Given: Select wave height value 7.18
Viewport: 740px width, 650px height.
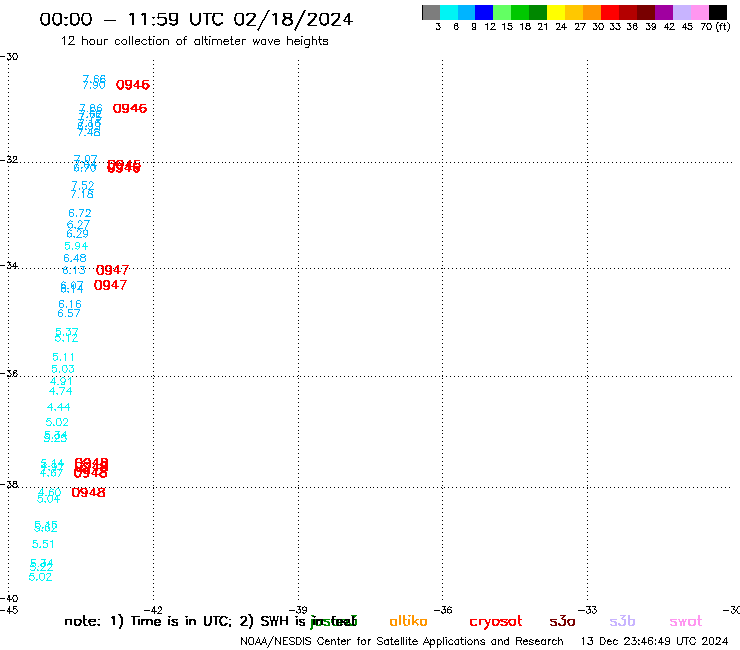Looking at the screenshot, I should coord(82,194).
